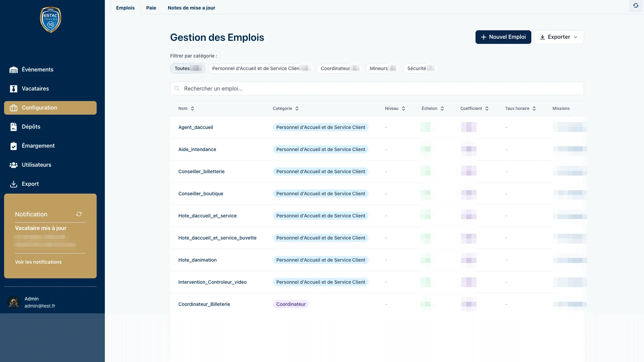Select the Agent_daccueil row
Screen dimensions: 644x362
coord(377,127)
